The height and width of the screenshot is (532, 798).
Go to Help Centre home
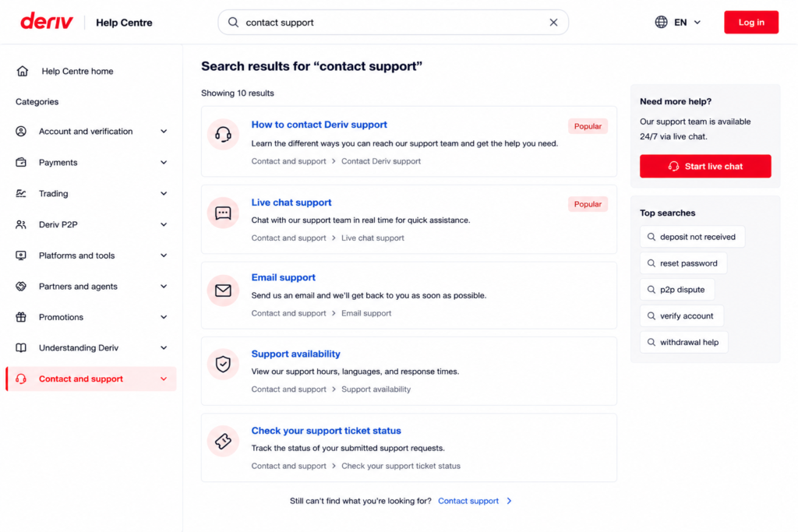(x=77, y=71)
